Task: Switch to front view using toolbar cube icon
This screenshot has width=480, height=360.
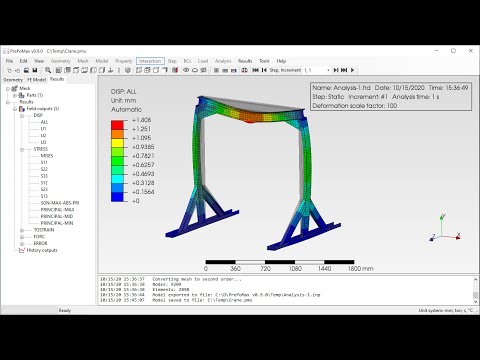Action: tap(59, 70)
